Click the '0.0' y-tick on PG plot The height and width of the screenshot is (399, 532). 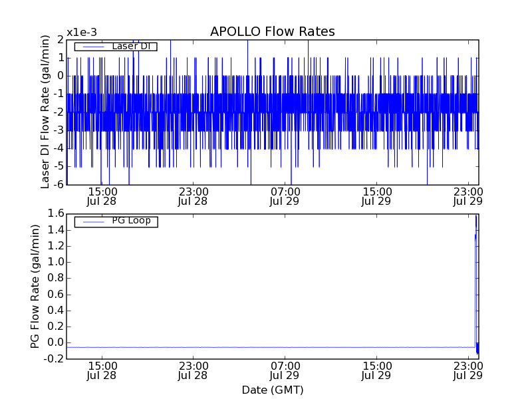point(56,342)
